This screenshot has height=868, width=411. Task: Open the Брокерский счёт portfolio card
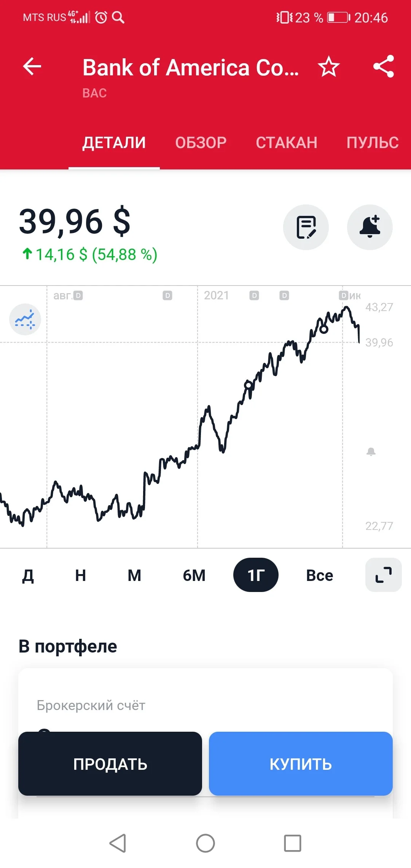(x=205, y=705)
